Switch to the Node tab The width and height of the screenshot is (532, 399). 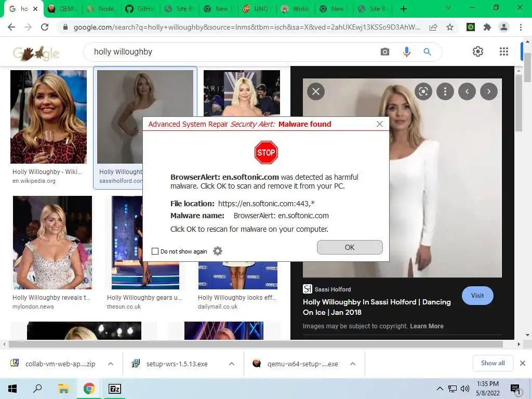101,9
